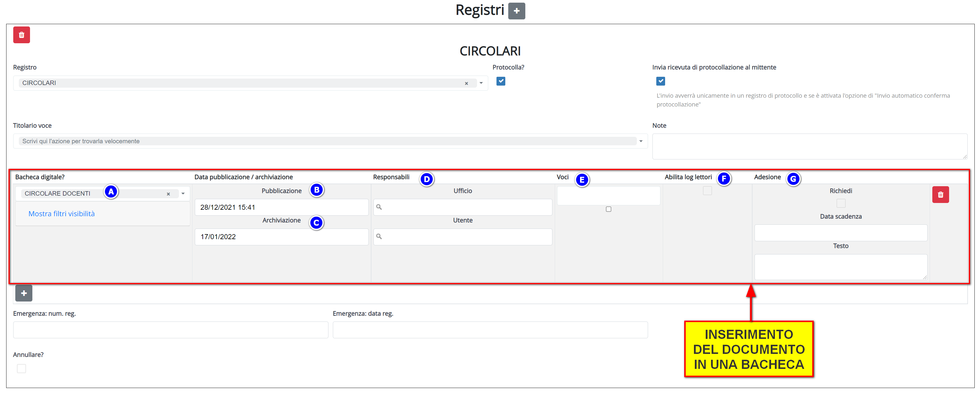Click the Ufficio search field
This screenshot has height=393, width=980.
(x=463, y=207)
